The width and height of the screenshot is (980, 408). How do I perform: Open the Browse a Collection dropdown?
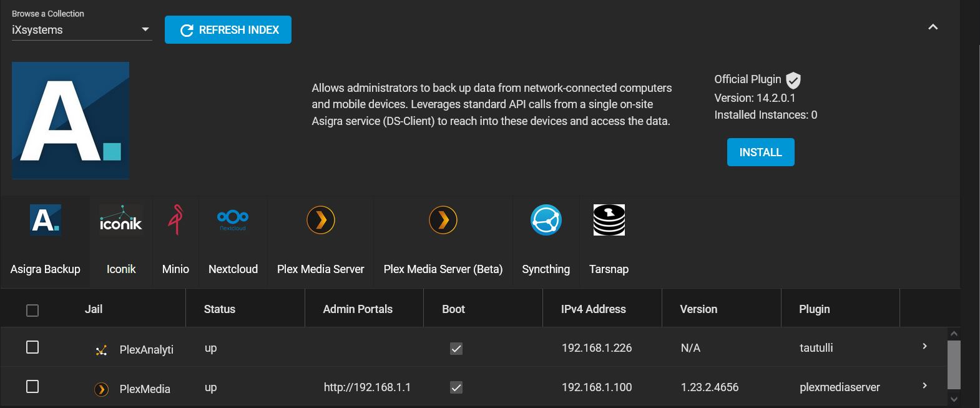(x=82, y=29)
